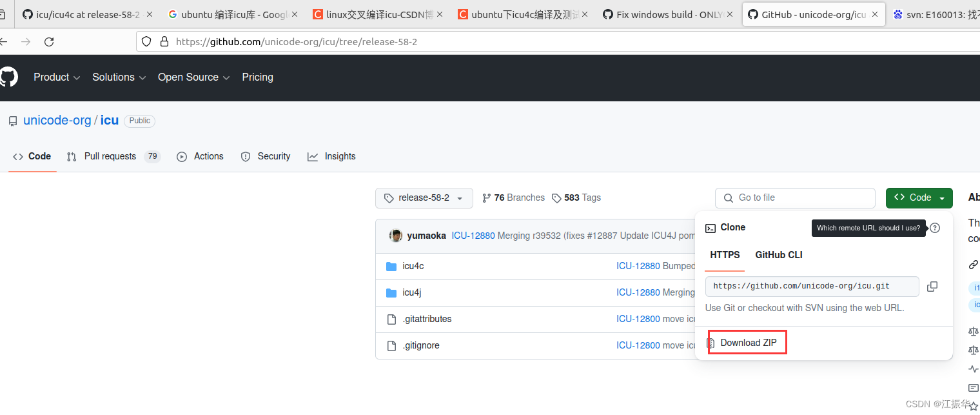This screenshot has height=415, width=980.
Task: Click the branch icon next to 76 Branches
Action: pyautogui.click(x=487, y=198)
